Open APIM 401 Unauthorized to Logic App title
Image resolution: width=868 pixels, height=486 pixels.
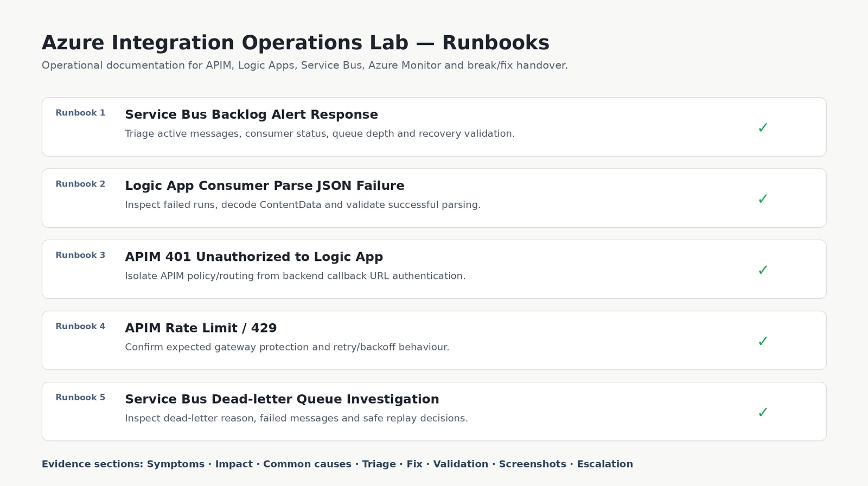pos(254,257)
